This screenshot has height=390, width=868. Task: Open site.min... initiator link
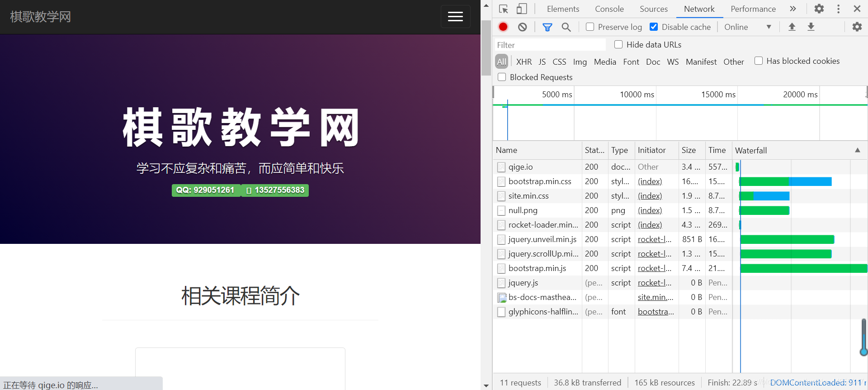tap(656, 297)
